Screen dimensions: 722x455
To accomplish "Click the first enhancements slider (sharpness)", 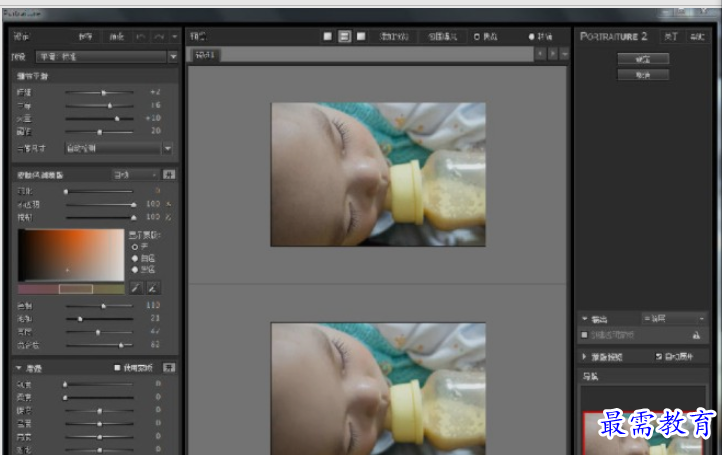I will point(99,384).
